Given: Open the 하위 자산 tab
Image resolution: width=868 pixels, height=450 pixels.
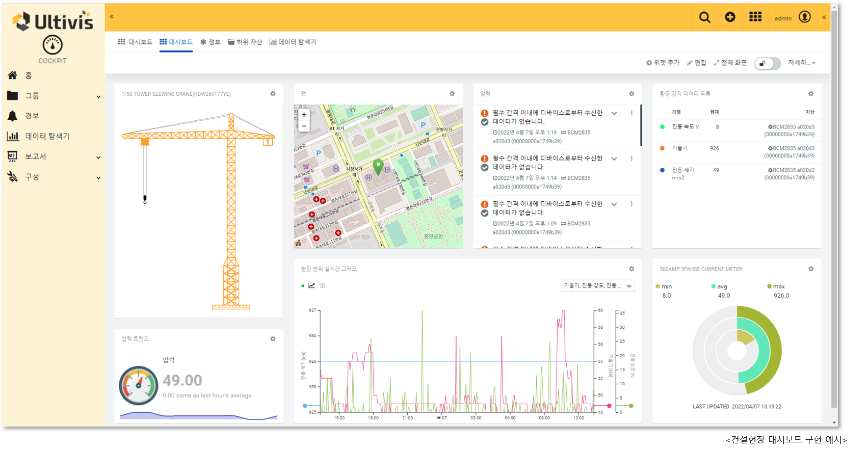Looking at the screenshot, I should (245, 42).
